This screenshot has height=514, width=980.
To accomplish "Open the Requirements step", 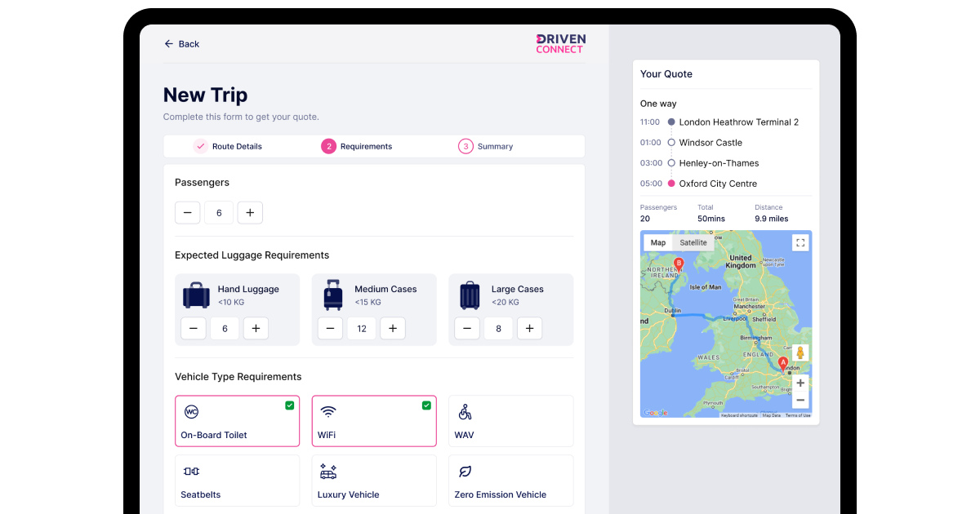I will pyautogui.click(x=357, y=147).
